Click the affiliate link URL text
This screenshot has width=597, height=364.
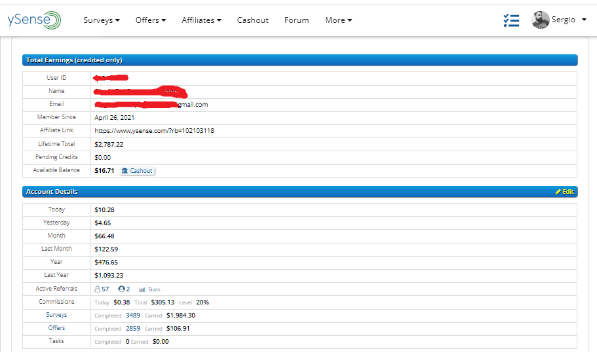(154, 130)
